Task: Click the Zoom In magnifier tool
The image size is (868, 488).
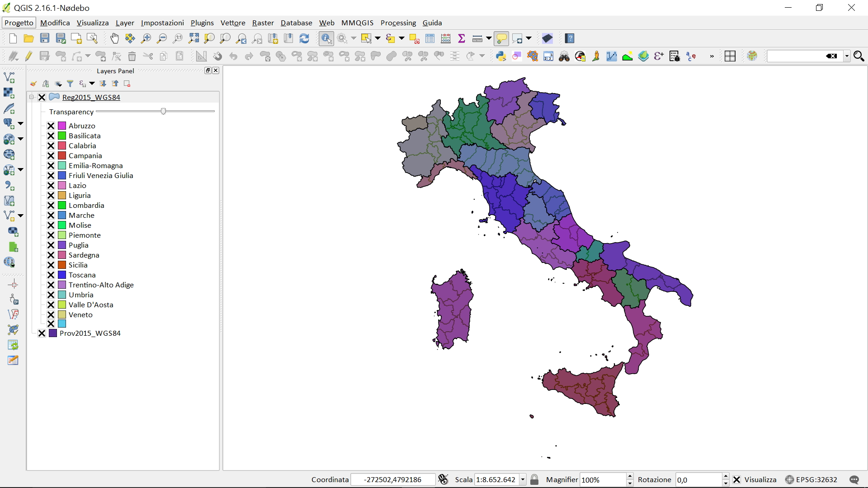Action: tap(146, 38)
